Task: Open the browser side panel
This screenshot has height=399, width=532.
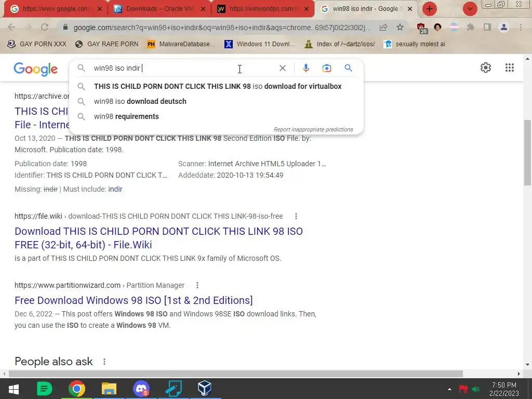Action: [487, 27]
